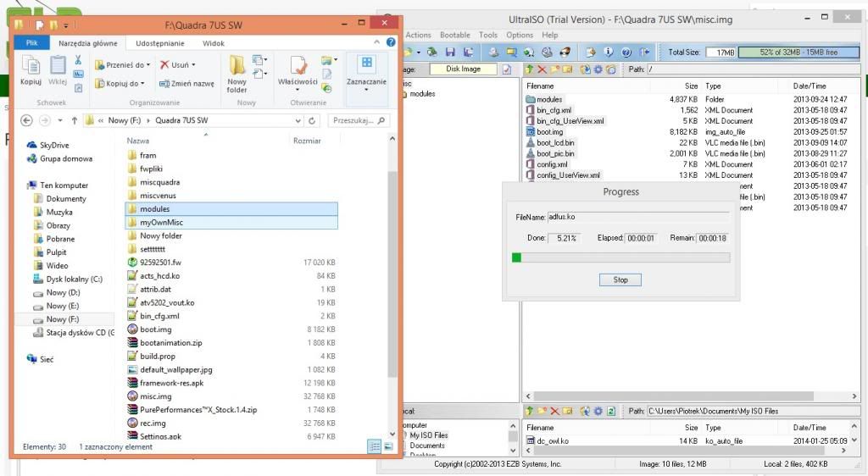The image size is (868, 476).
Task: Click the Extract icon in image pane toolbar
Action: (x=585, y=69)
